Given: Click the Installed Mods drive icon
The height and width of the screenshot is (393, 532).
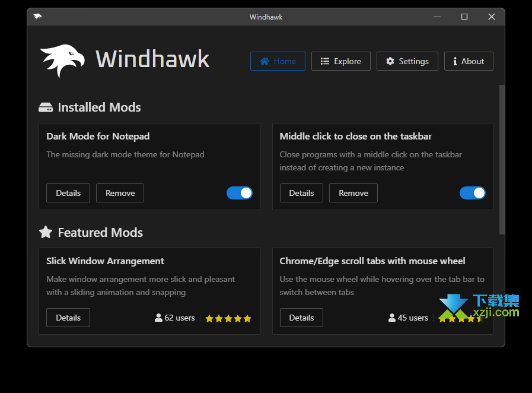Looking at the screenshot, I should pyautogui.click(x=46, y=107).
